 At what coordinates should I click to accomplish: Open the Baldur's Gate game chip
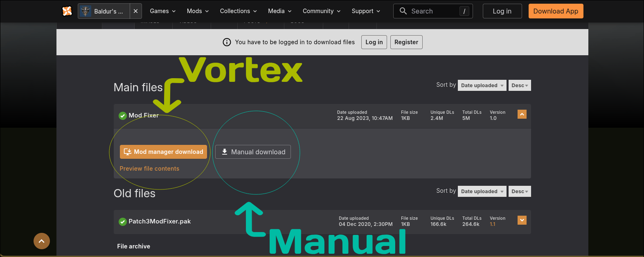click(x=104, y=11)
